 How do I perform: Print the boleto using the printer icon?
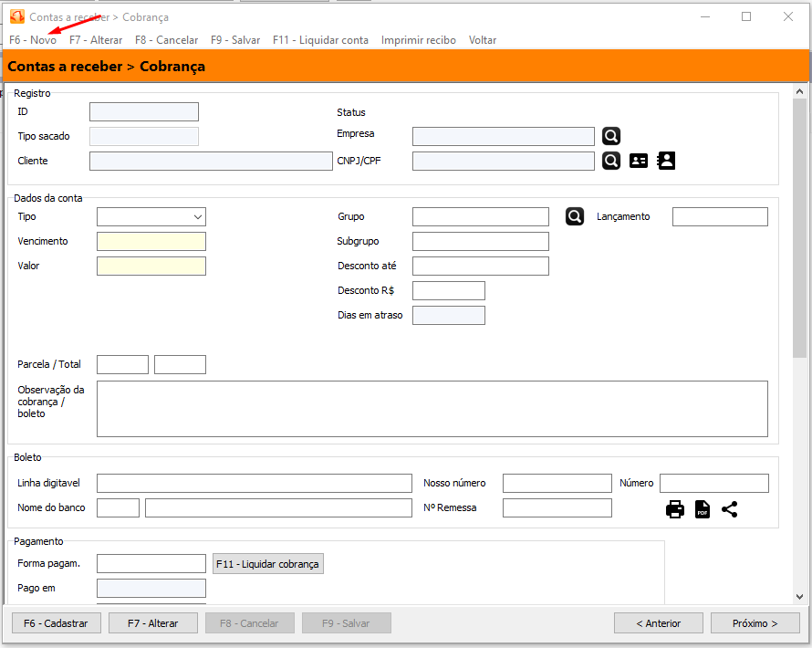(675, 509)
